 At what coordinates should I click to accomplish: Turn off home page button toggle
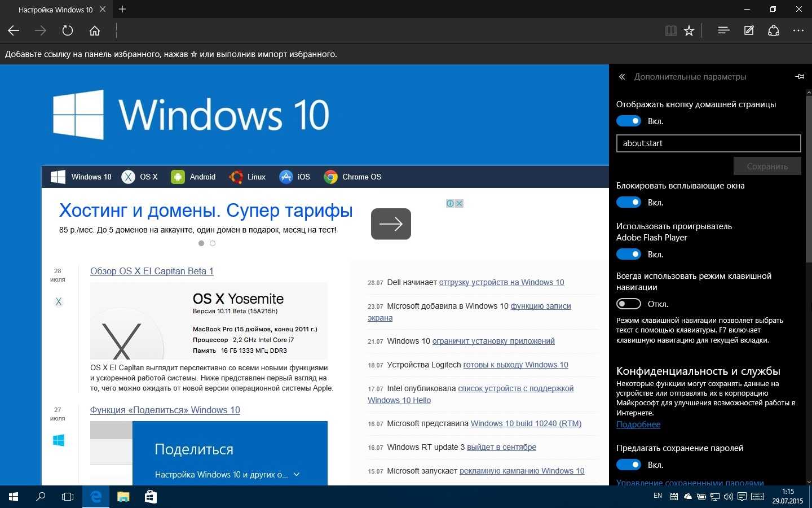pyautogui.click(x=629, y=121)
